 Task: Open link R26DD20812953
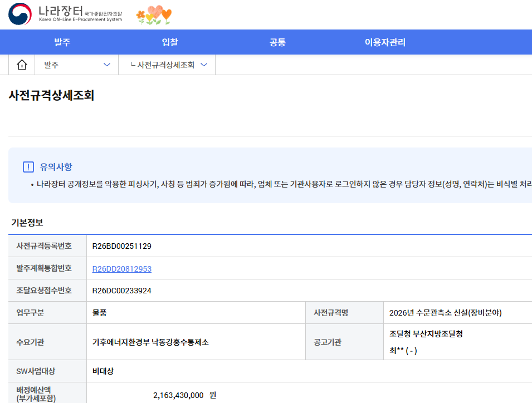coord(122,269)
